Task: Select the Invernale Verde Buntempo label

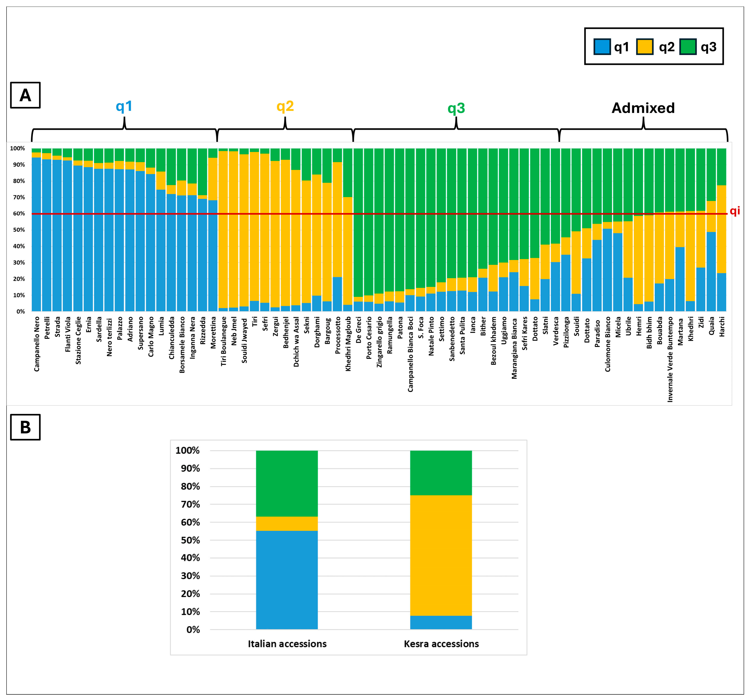Action: (x=670, y=359)
